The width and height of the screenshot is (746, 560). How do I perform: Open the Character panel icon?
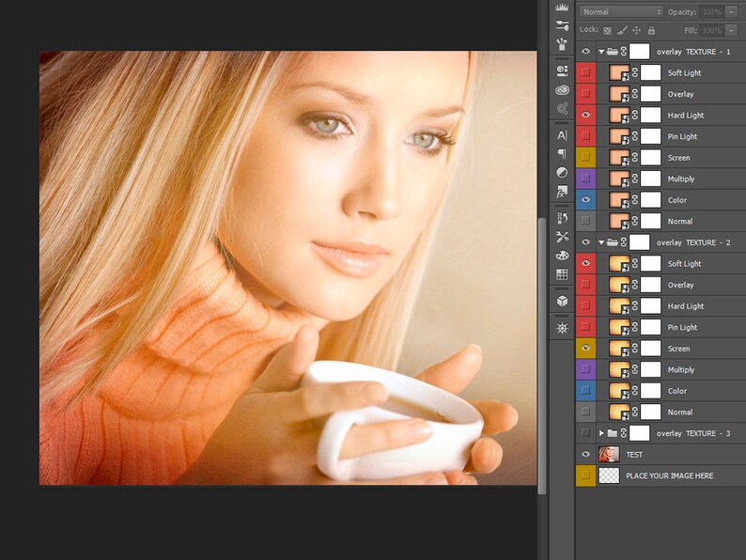(562, 135)
